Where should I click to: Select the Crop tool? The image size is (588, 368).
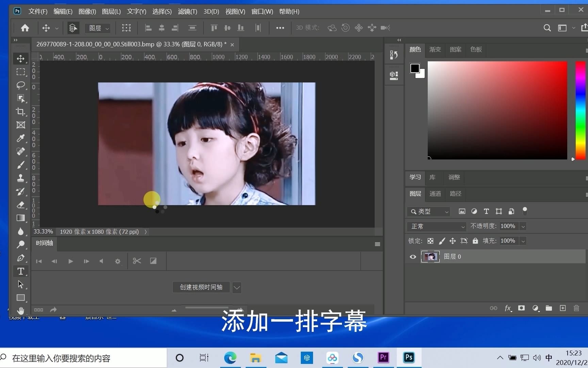21,112
